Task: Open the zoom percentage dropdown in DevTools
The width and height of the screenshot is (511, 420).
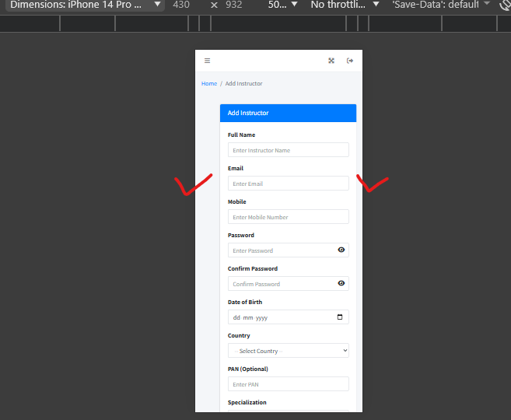Action: point(282,5)
